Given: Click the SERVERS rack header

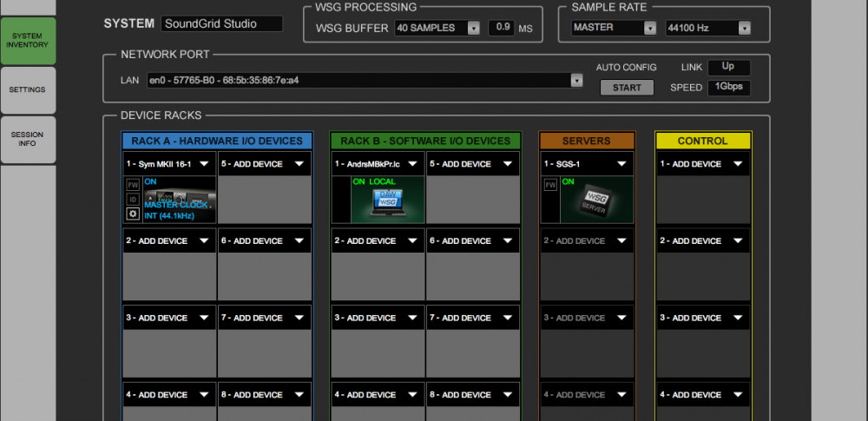Looking at the screenshot, I should (x=588, y=141).
